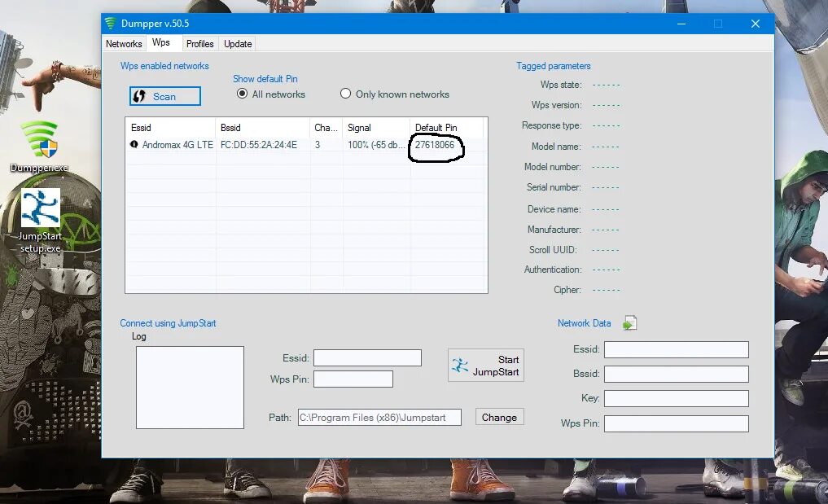828x504 pixels.
Task: Click the Scan button
Action: click(x=165, y=96)
